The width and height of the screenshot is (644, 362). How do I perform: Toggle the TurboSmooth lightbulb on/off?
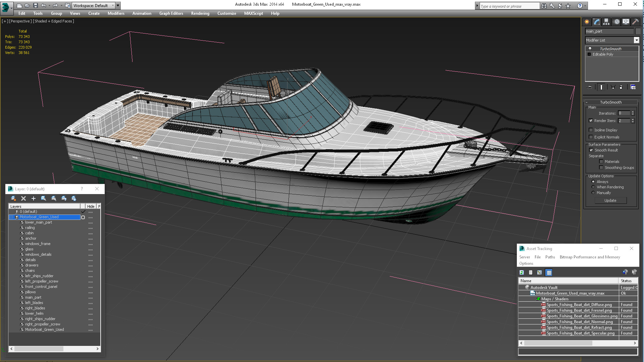(x=590, y=49)
